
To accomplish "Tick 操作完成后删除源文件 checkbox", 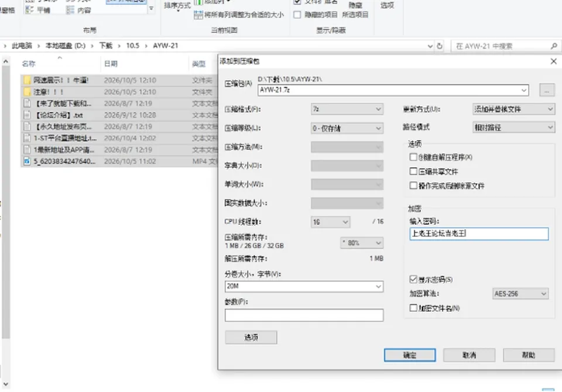I will pyautogui.click(x=413, y=185).
